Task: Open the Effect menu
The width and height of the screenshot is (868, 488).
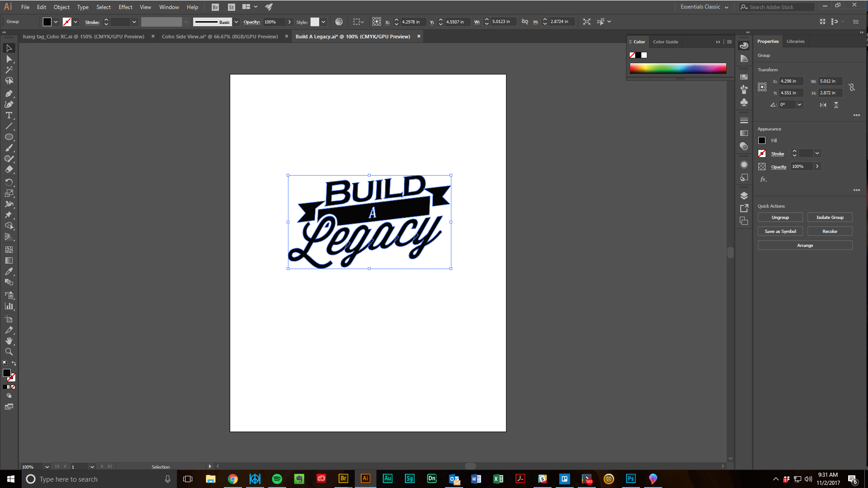Action: click(125, 7)
